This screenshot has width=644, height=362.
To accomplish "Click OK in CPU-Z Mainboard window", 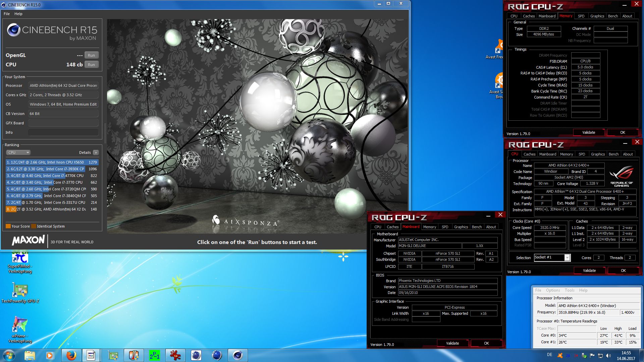I will (486, 343).
